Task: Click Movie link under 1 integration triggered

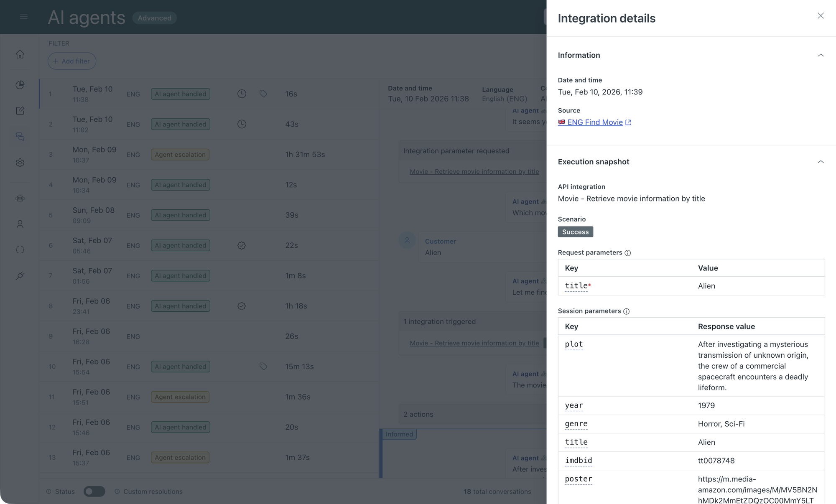Action: coord(474,343)
